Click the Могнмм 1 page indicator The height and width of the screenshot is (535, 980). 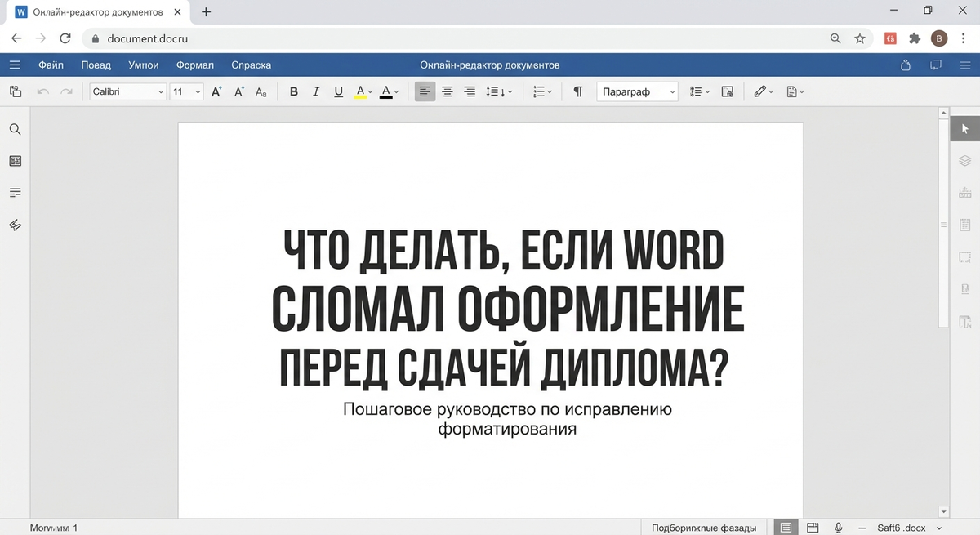[x=54, y=528]
